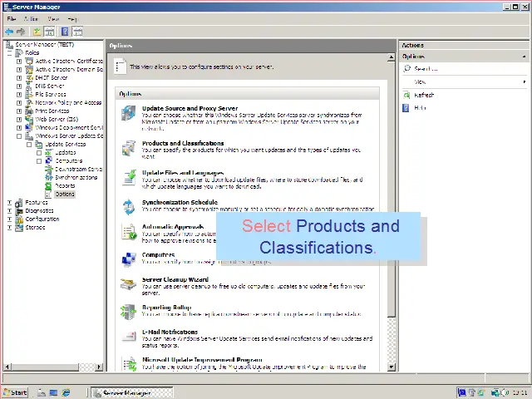Expand the Configuration tree node
Image resolution: width=532 pixels, height=399 pixels.
point(9,219)
